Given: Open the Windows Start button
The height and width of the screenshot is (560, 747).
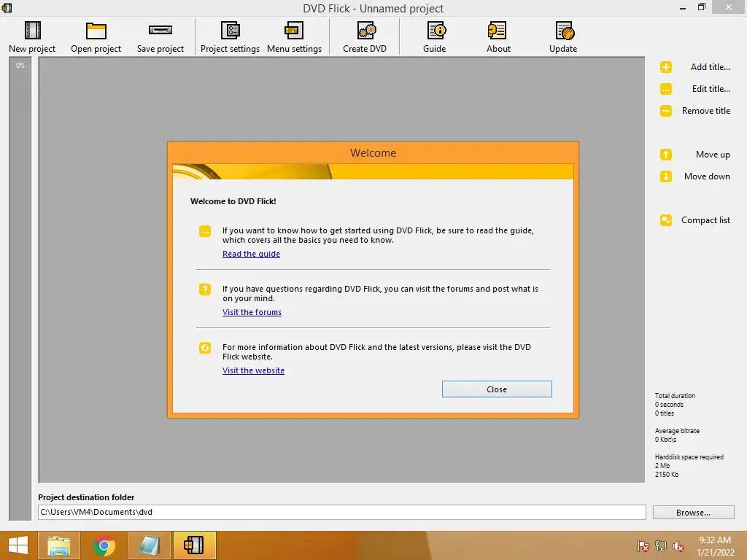Looking at the screenshot, I should point(18,545).
